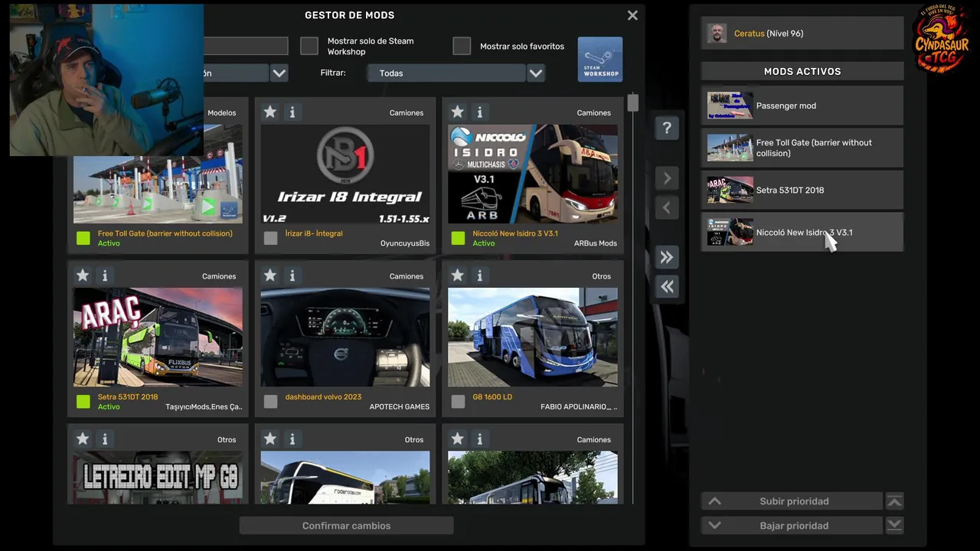
Task: Favorite the Irizar i8 Integral mod star
Action: (269, 112)
